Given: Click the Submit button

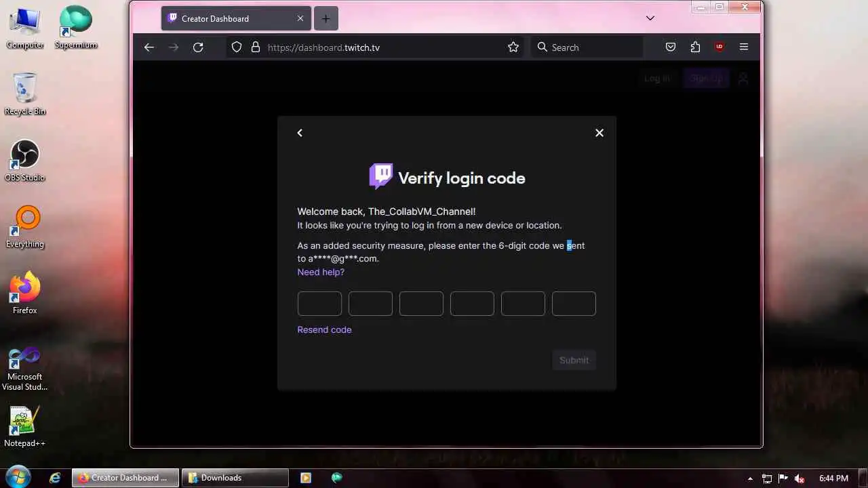Looking at the screenshot, I should point(574,360).
